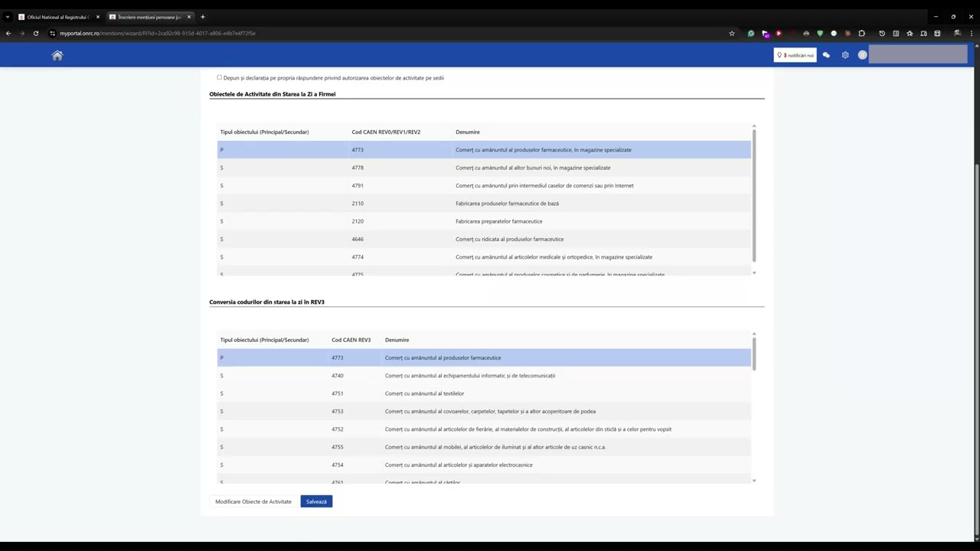Select row 2110 'Fabricarea produselor farmaceutice de bază'
Viewport: 980px width, 551px height.
(484, 204)
